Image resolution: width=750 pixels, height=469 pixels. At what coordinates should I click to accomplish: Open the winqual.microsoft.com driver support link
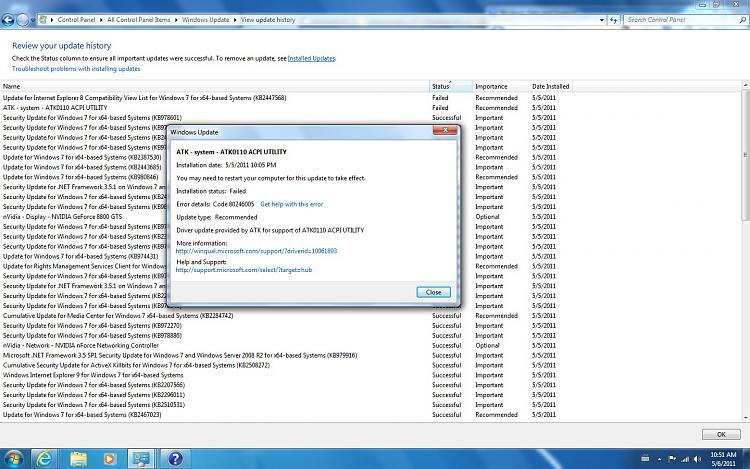point(256,251)
